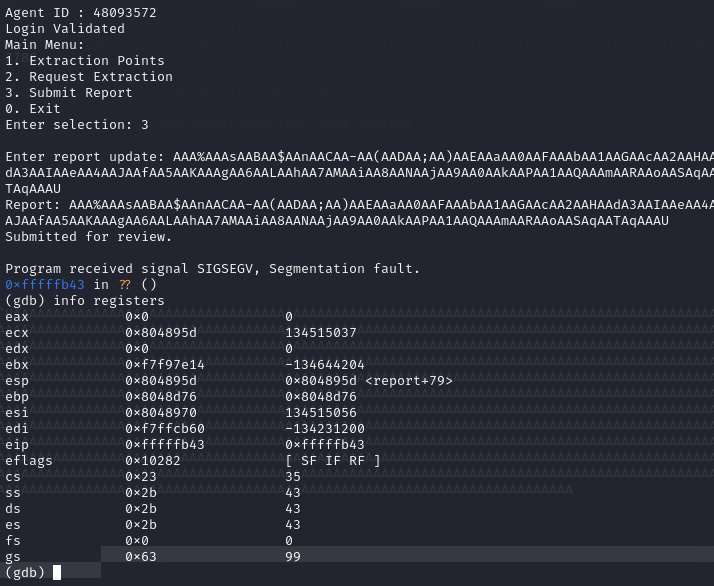Click the "info registers" command text

tap(109, 300)
